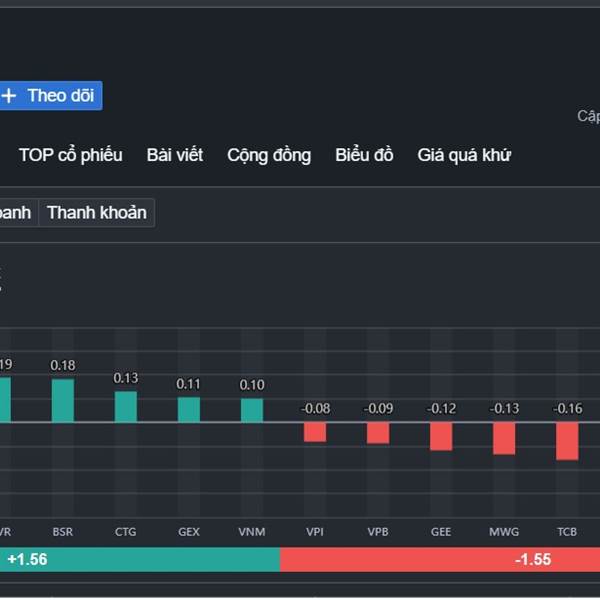This screenshot has height=600, width=600.
Task: Click the GEX ticker label
Action: click(x=189, y=532)
